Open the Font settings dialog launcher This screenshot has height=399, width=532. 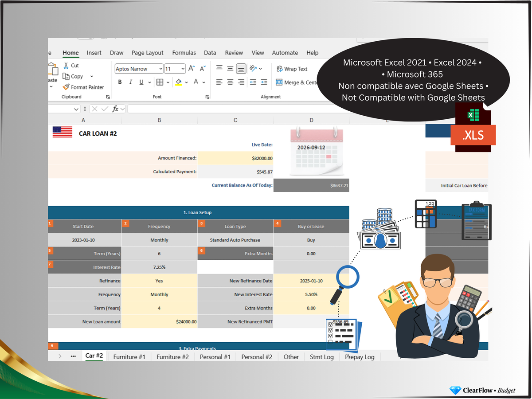click(207, 97)
